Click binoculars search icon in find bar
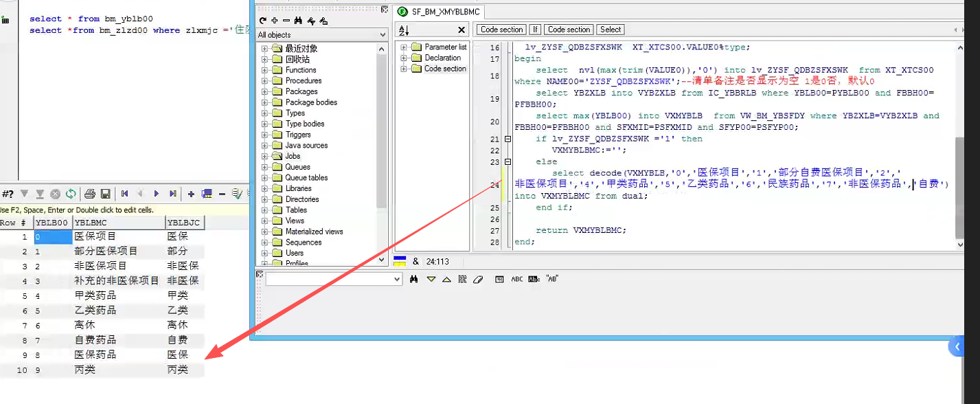 click(414, 279)
